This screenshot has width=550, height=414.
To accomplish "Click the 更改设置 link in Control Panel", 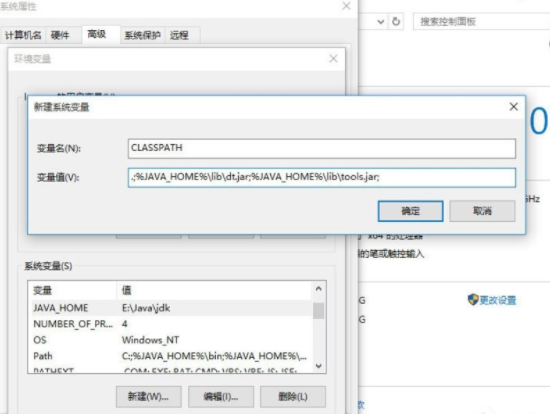I will pos(498,300).
